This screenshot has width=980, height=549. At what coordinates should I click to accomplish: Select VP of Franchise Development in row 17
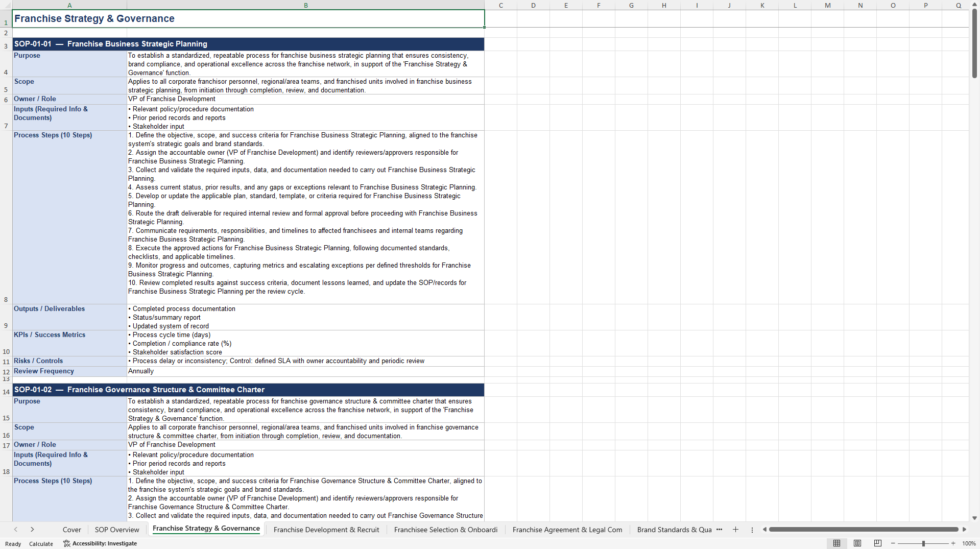pos(305,445)
